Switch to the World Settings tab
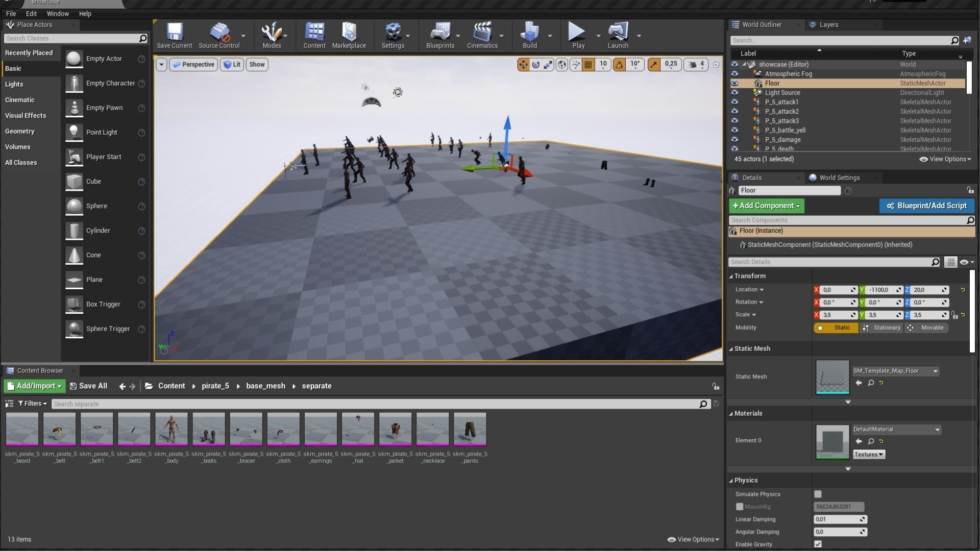980x551 pixels. [x=839, y=178]
